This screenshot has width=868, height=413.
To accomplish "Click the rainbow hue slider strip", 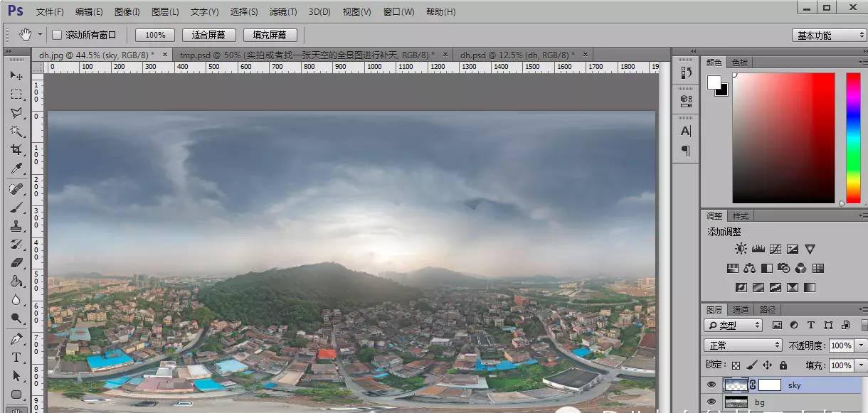I will [x=852, y=138].
